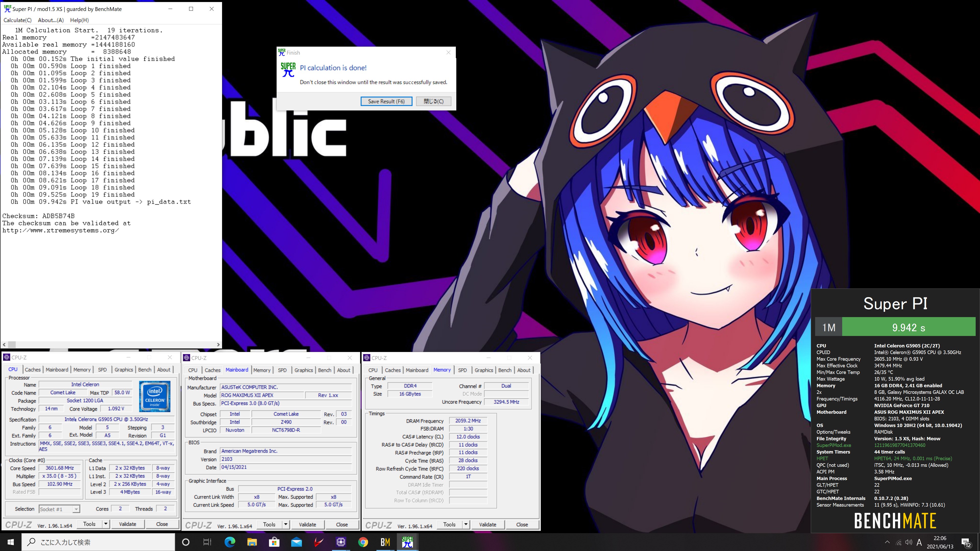
Task: Click Validate in Mainboard CPU-Z window
Action: tap(307, 524)
